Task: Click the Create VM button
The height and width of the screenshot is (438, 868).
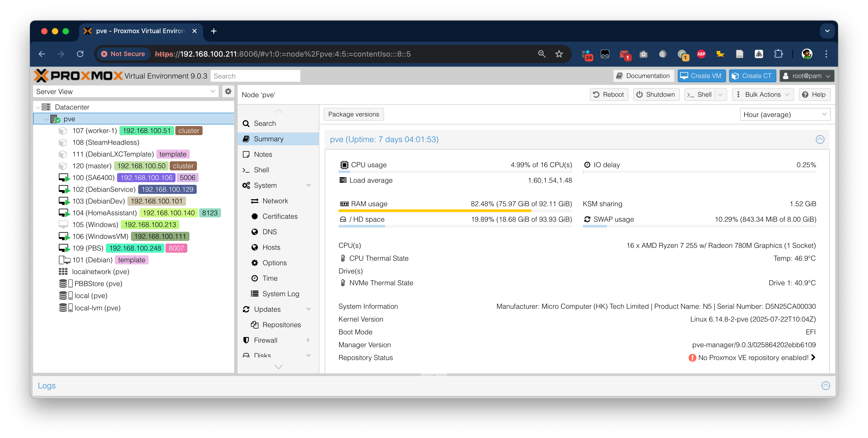Action: point(701,76)
